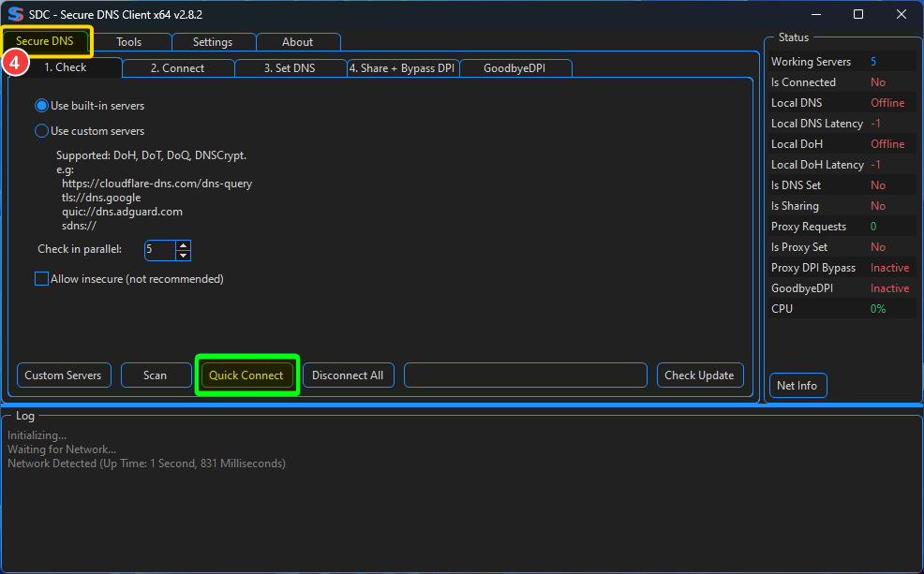924x574 pixels.
Task: Click the sdns:// example text
Action: 79,226
